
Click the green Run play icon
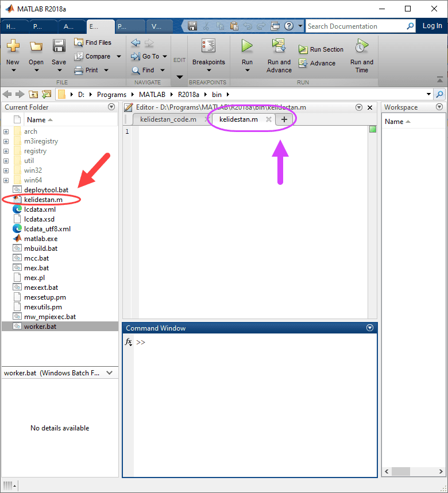point(247,46)
